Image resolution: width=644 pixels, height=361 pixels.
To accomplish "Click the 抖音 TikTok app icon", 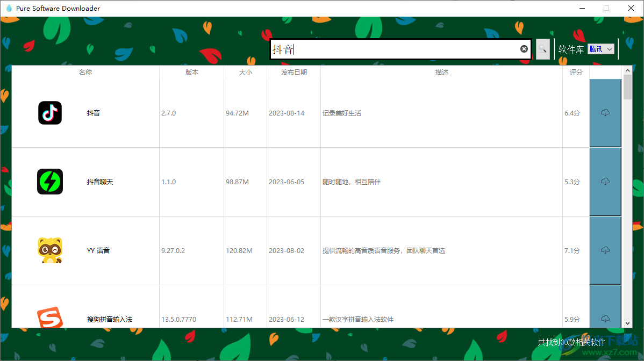I will pyautogui.click(x=50, y=113).
